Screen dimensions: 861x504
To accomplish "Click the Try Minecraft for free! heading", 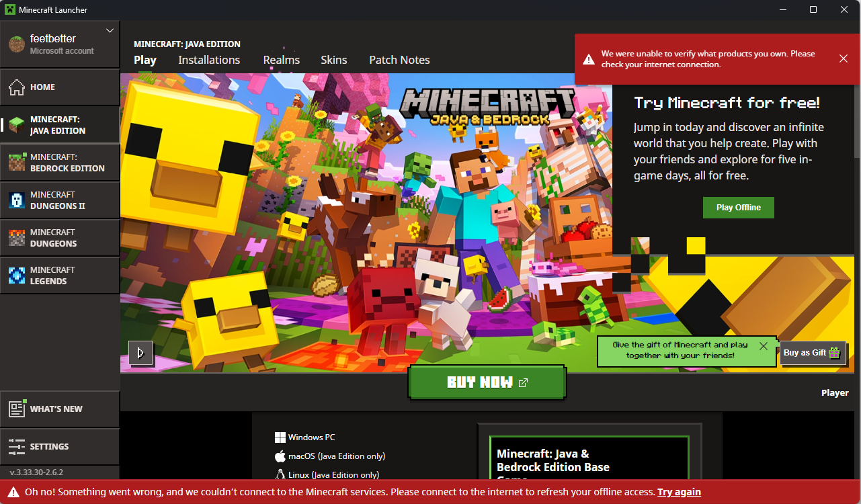I will (727, 103).
